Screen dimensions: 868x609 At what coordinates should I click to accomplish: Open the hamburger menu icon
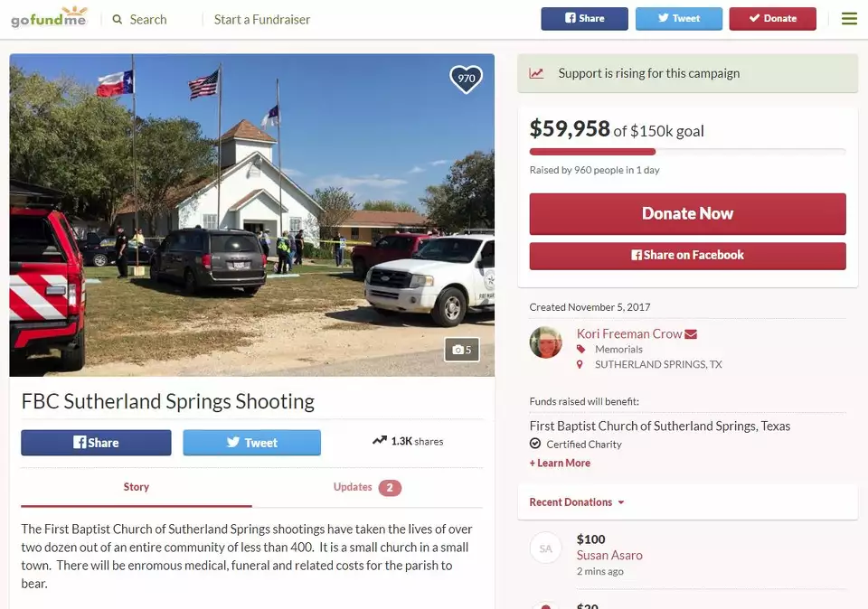click(x=849, y=18)
